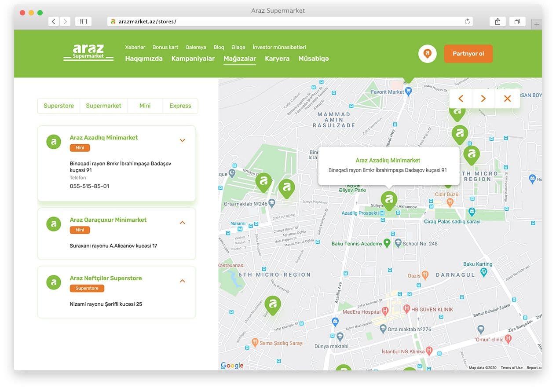Click the School No. 248 marker
The height and width of the screenshot is (392, 556).
398,243
